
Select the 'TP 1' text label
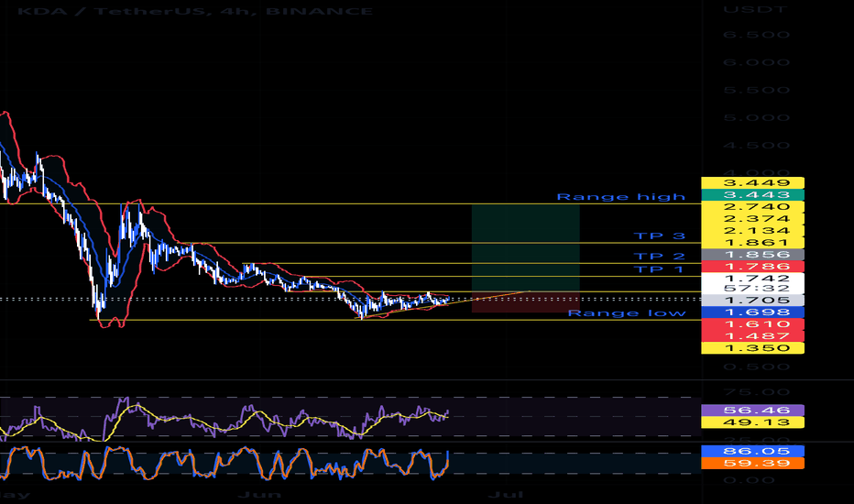pos(659,269)
